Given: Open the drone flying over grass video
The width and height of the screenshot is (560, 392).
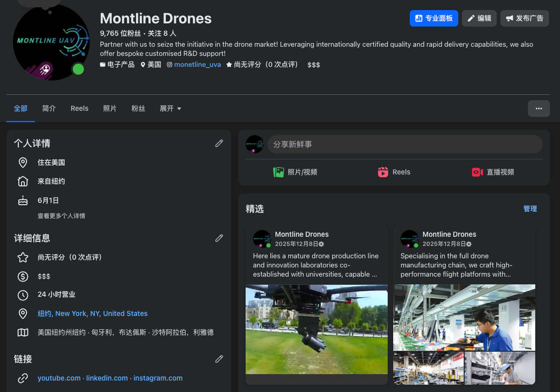Looking at the screenshot, I should click(x=317, y=329).
